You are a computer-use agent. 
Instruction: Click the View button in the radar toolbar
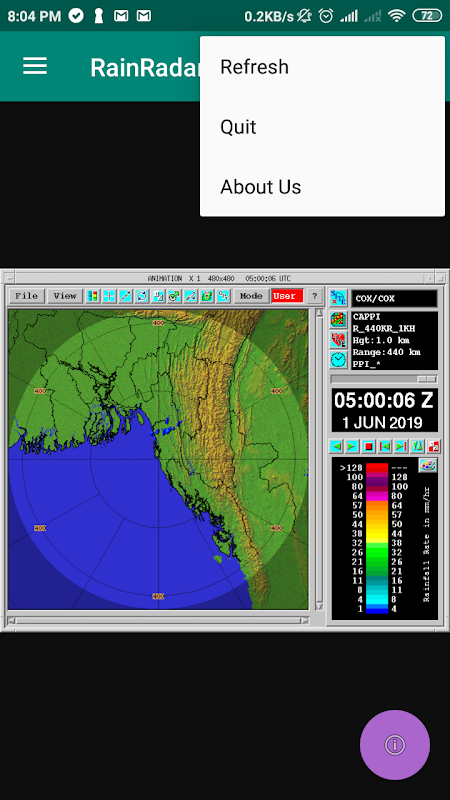coord(65,296)
